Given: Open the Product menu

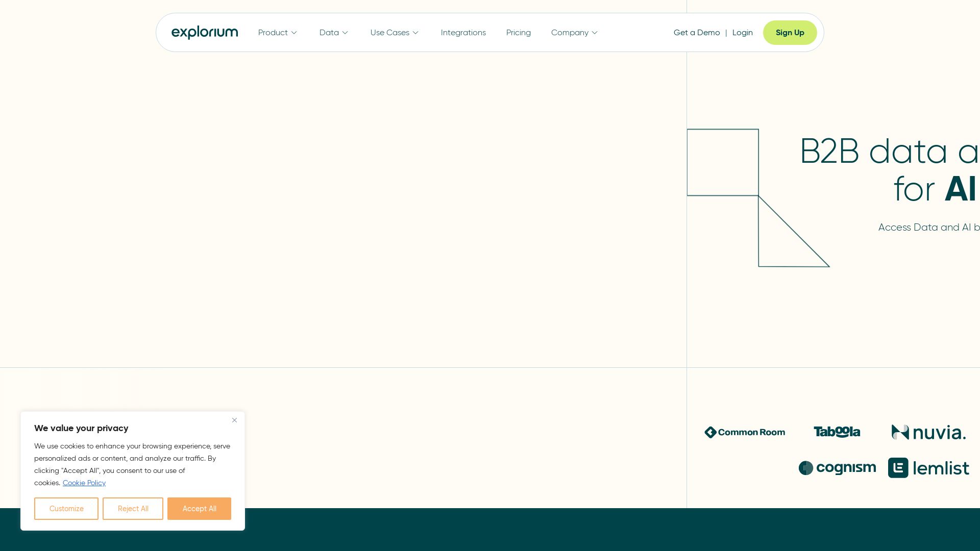Looking at the screenshot, I should tap(273, 33).
